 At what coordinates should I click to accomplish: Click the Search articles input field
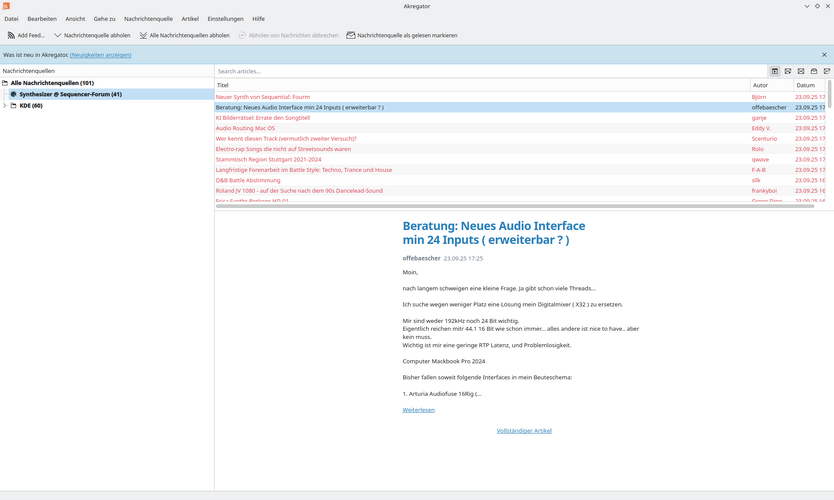coord(490,72)
